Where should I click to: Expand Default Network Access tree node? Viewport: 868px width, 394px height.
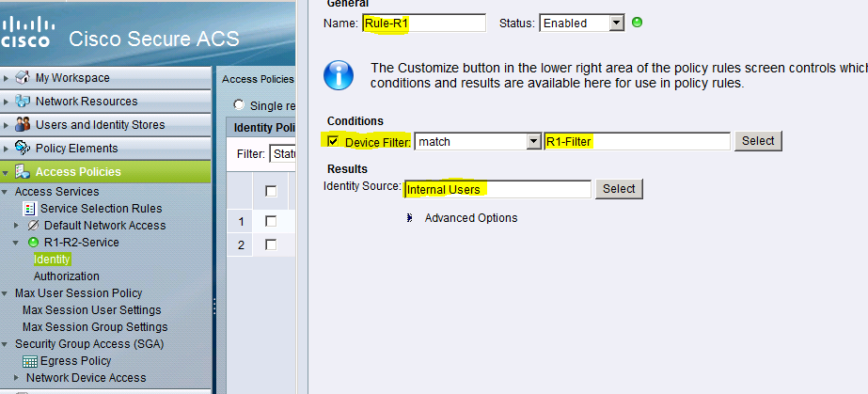[17, 226]
